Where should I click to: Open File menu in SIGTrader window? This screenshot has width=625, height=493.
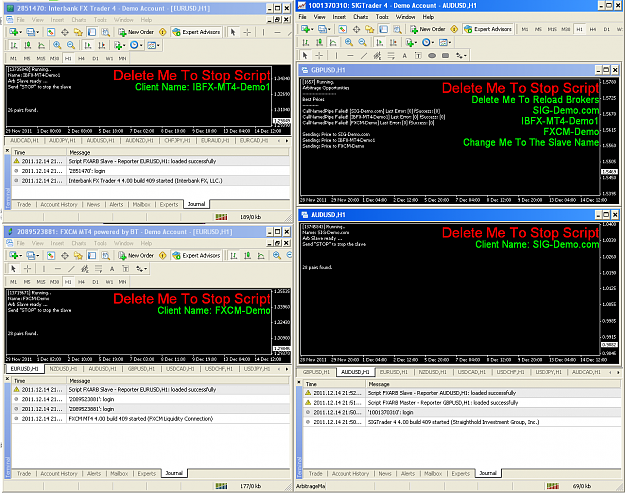click(x=303, y=17)
